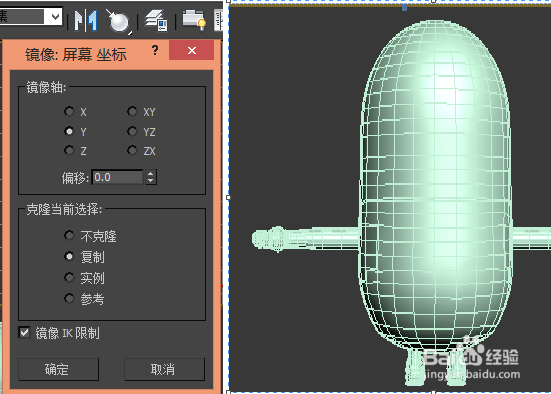This screenshot has height=394, width=551.
Task: Click the 确定 (OK) button
Action: (x=58, y=369)
